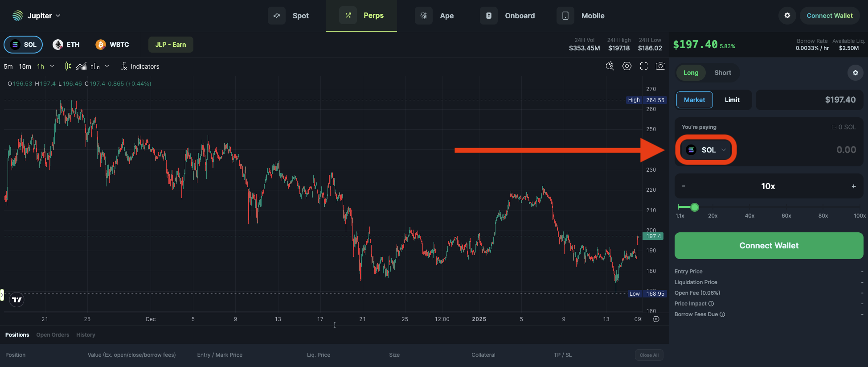The height and width of the screenshot is (367, 868).
Task: Open the chart search zoom icon
Action: pyautogui.click(x=610, y=66)
